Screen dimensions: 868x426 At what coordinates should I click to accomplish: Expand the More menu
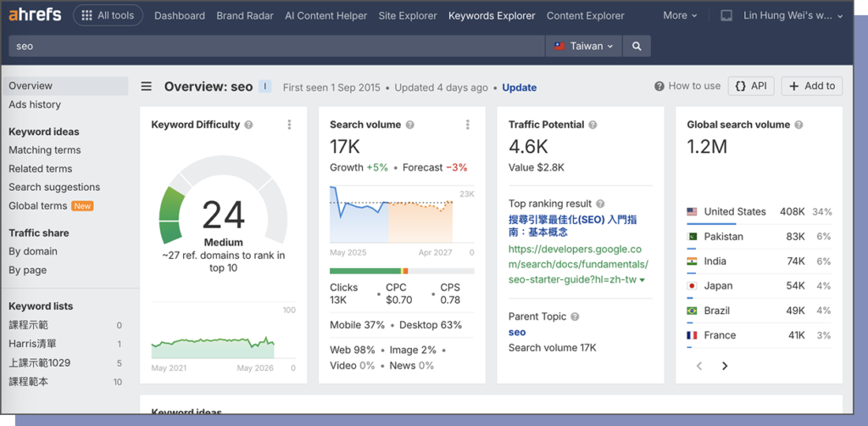[x=681, y=15]
